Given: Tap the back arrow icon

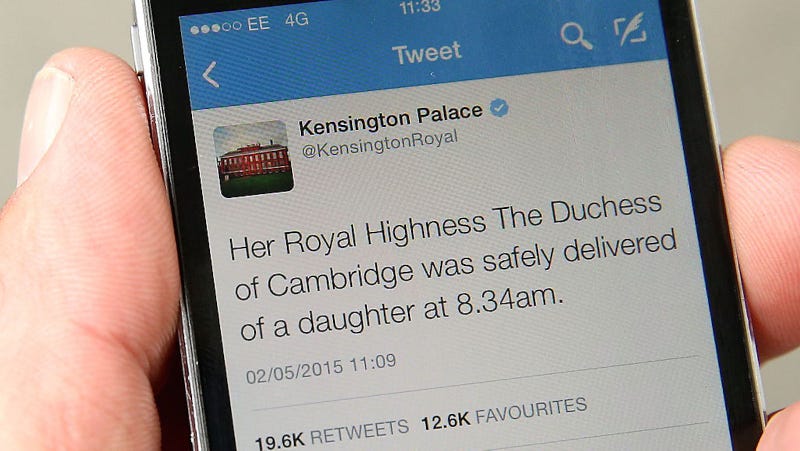Looking at the screenshot, I should 211,74.
